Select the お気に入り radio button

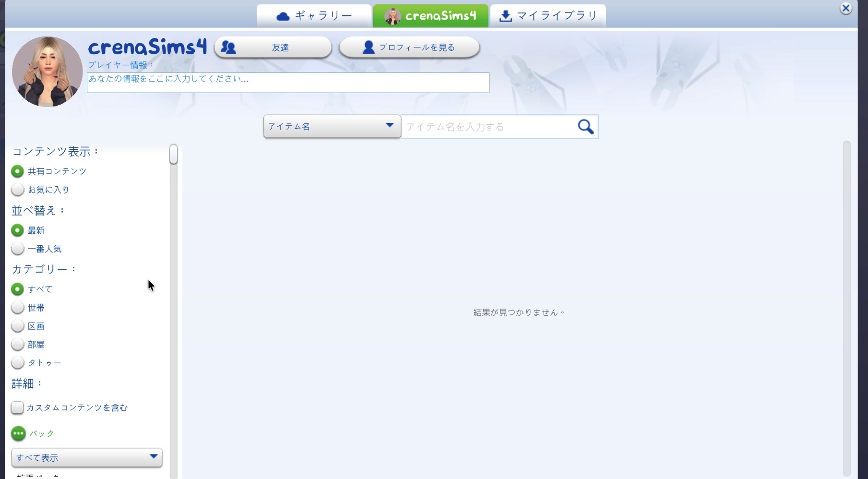click(18, 190)
